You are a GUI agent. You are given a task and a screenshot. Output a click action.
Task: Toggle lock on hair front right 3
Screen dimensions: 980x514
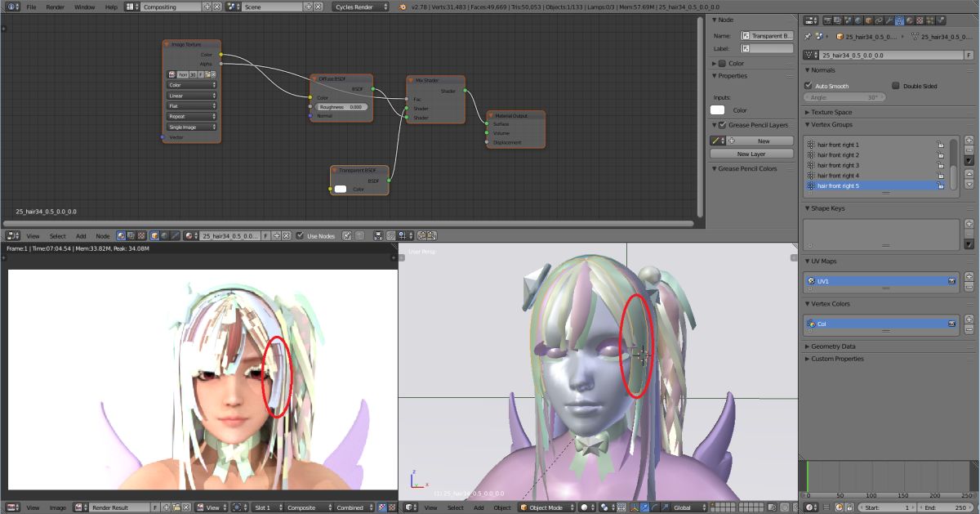click(941, 165)
